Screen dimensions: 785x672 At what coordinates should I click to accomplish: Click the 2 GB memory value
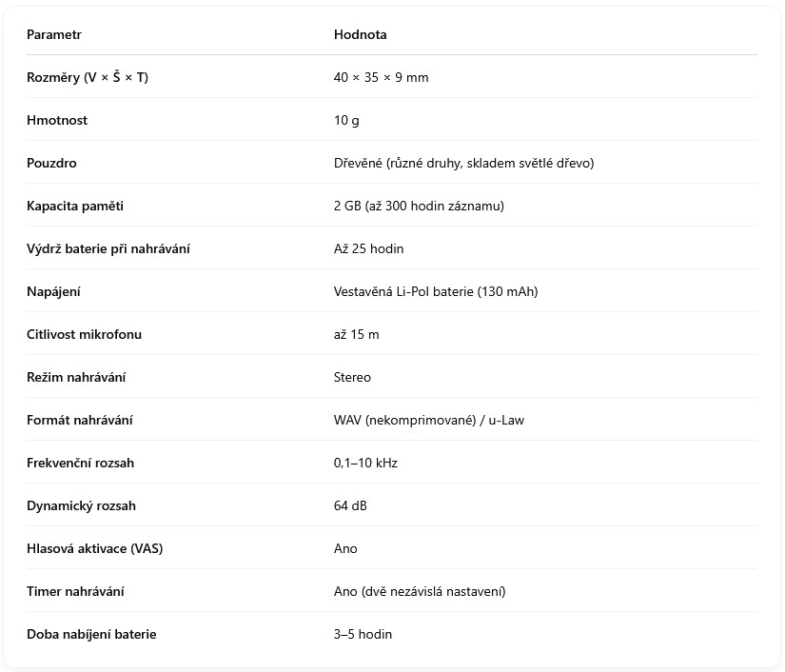(419, 207)
